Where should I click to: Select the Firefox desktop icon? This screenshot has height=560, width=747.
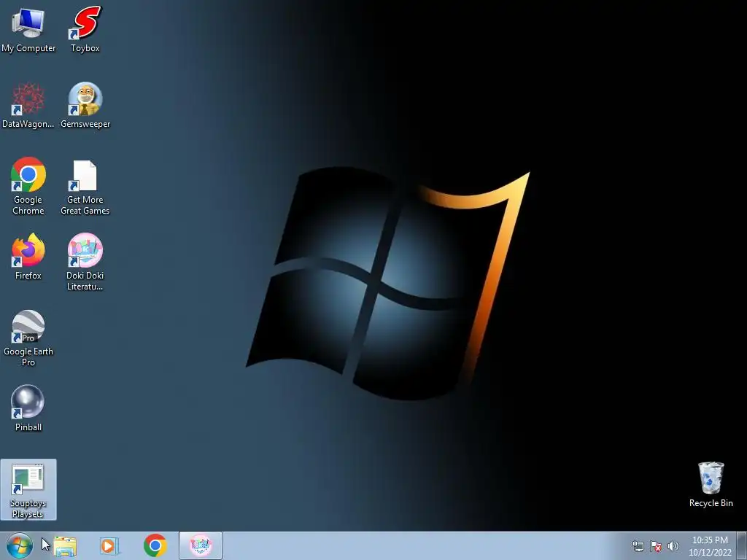pyautogui.click(x=28, y=257)
